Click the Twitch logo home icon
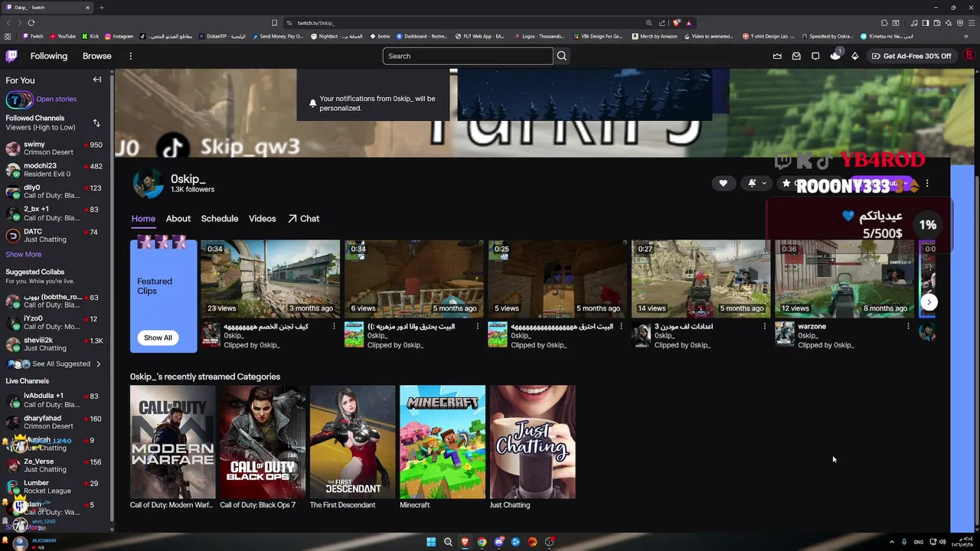The height and width of the screenshot is (551, 980). (x=11, y=56)
